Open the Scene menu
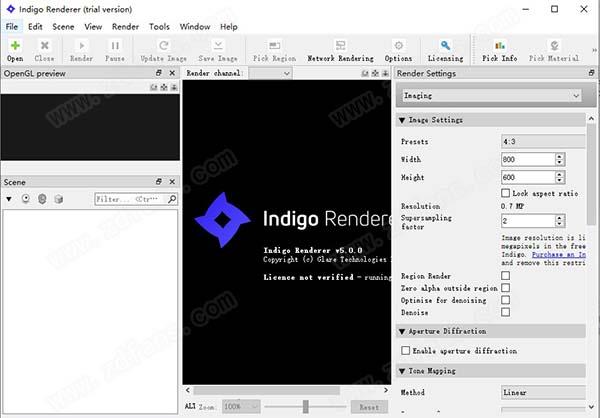600x418 pixels. click(63, 27)
